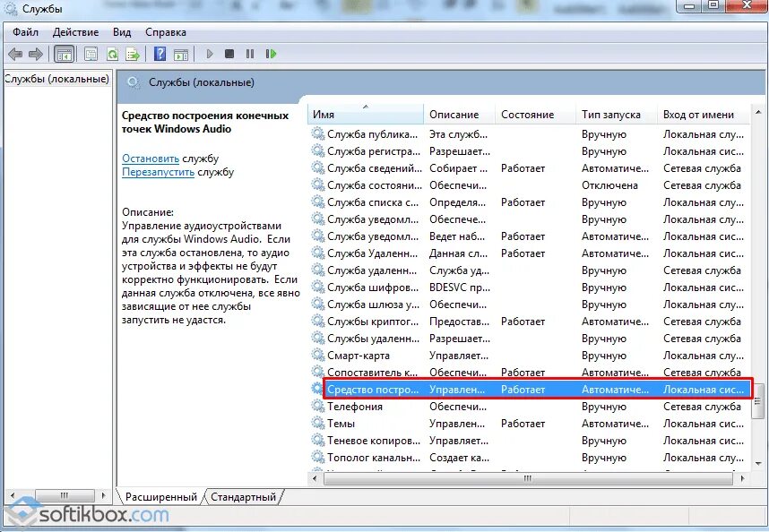Screen dimensions: 769x532
Task: Click gear icon of Темы row
Action: [318, 424]
